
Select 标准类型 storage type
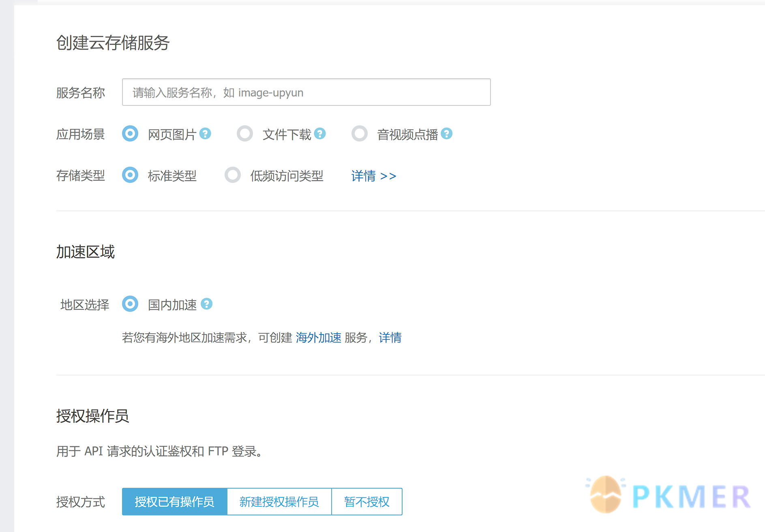pyautogui.click(x=130, y=175)
